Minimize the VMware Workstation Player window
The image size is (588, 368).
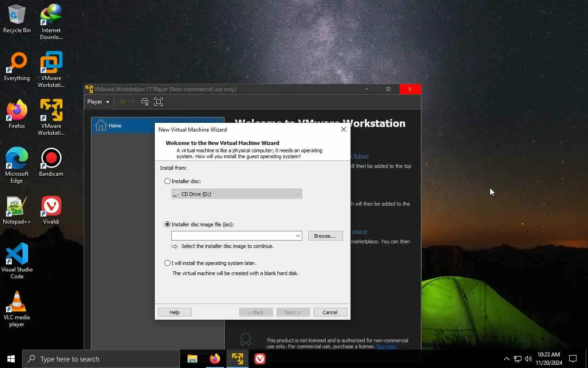point(367,89)
